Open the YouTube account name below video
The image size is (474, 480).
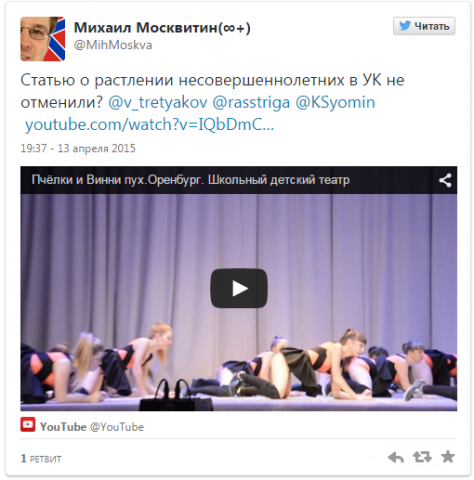[63, 427]
